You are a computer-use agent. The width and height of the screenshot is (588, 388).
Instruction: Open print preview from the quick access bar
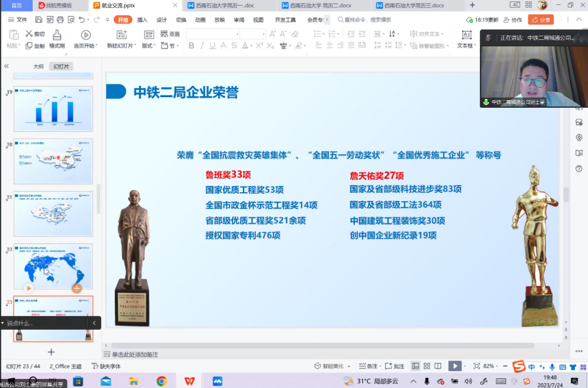(71, 20)
